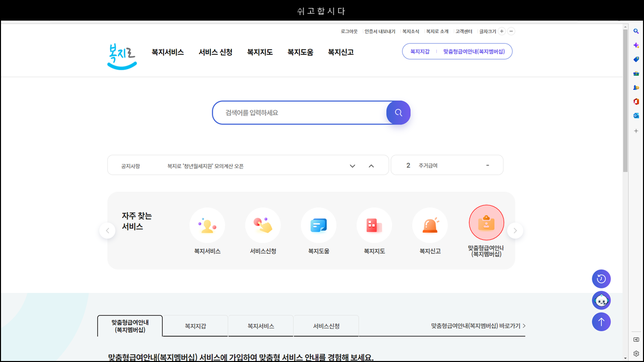Show previous frequent services with left arrow
Viewport: 644px width, 362px height.
click(107, 231)
